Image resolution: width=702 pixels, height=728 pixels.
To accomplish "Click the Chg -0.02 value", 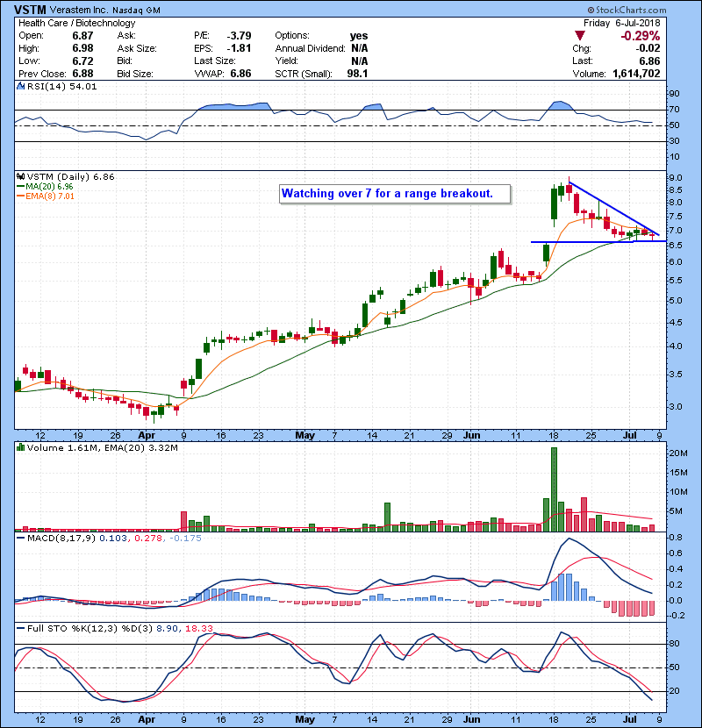I will point(648,48).
